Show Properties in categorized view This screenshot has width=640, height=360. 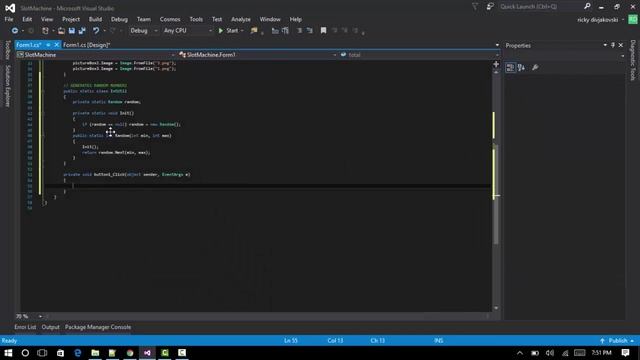pos(510,67)
